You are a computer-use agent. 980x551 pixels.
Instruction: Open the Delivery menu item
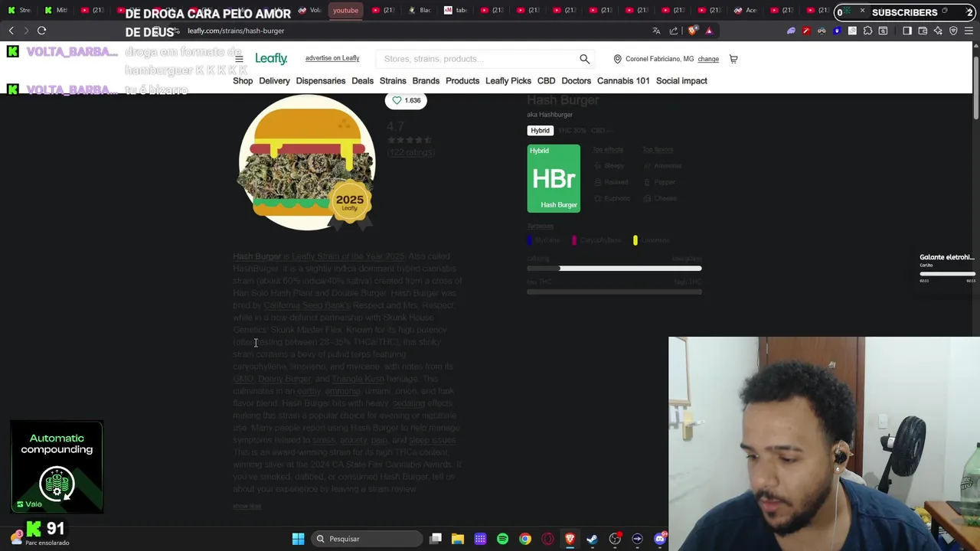pos(274,80)
